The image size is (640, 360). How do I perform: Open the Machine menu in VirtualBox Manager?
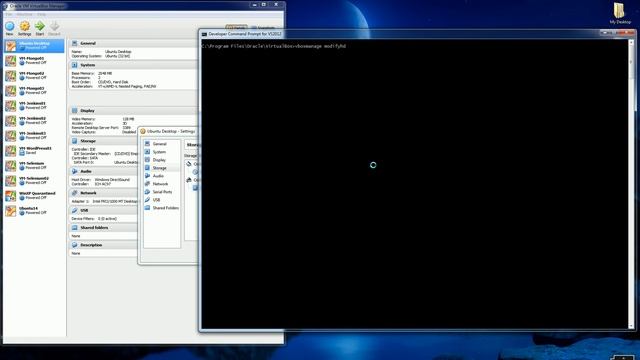pyautogui.click(x=24, y=14)
